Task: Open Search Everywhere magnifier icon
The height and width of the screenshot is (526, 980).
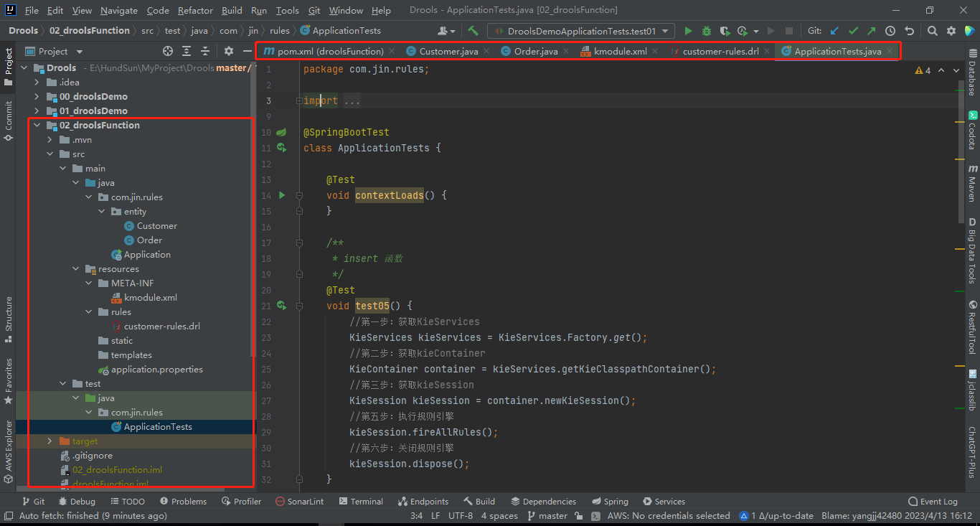Action: pyautogui.click(x=932, y=31)
